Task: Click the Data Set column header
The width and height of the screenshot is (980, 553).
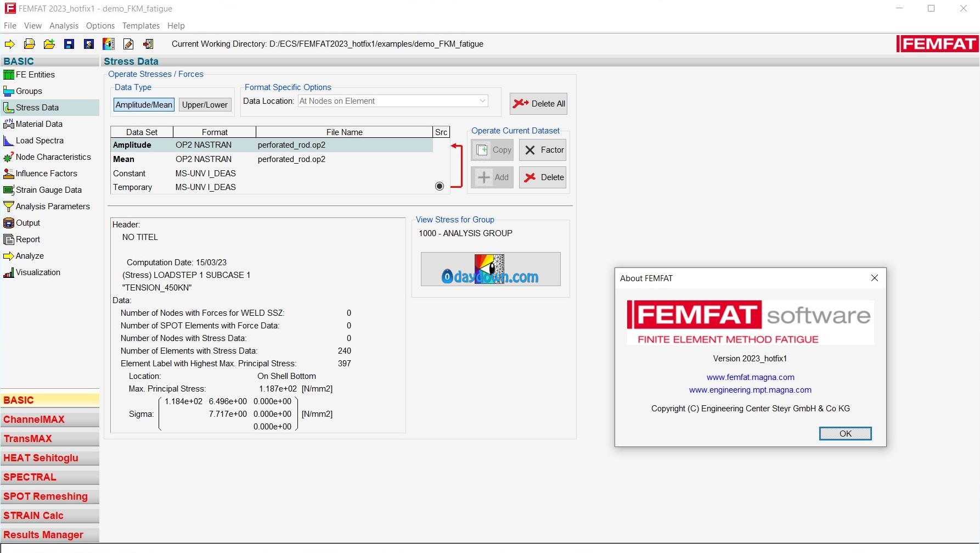Action: click(x=142, y=132)
